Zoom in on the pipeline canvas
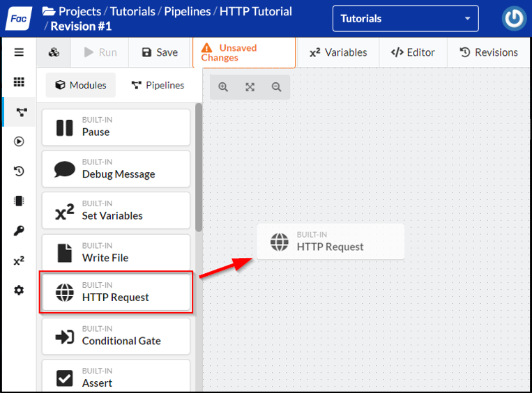The image size is (532, 393). click(223, 87)
